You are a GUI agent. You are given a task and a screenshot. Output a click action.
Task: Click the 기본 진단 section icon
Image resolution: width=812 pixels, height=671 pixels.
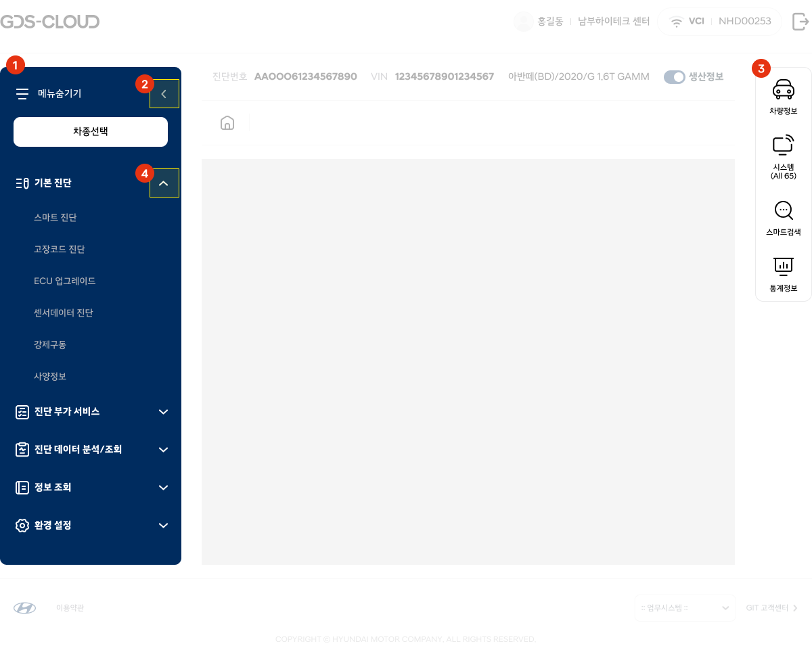(x=22, y=183)
